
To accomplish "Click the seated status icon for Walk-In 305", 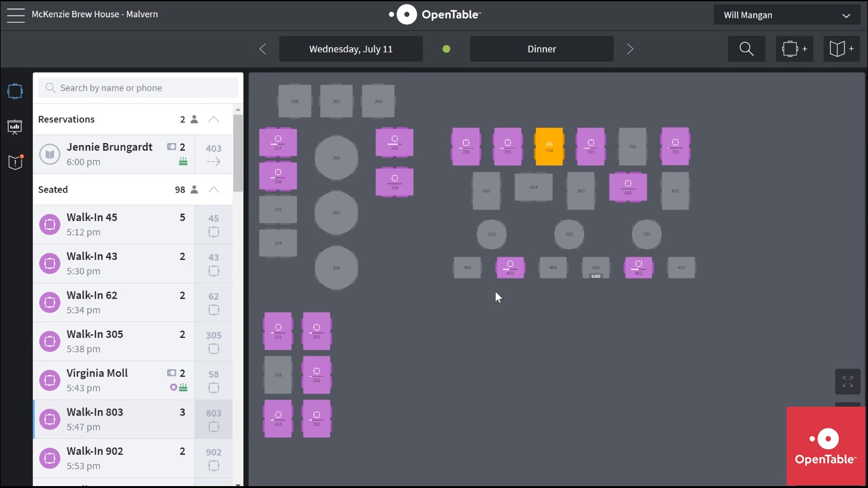I will click(50, 341).
